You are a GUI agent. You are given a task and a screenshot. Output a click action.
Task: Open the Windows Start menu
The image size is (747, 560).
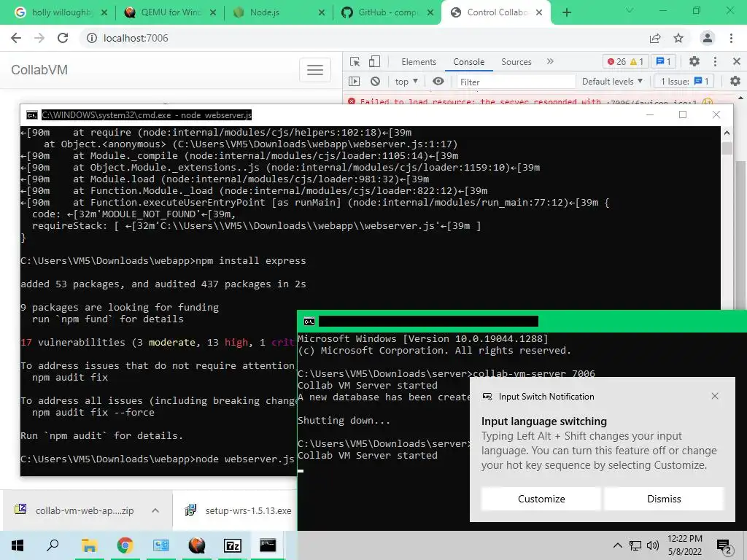pyautogui.click(x=18, y=545)
